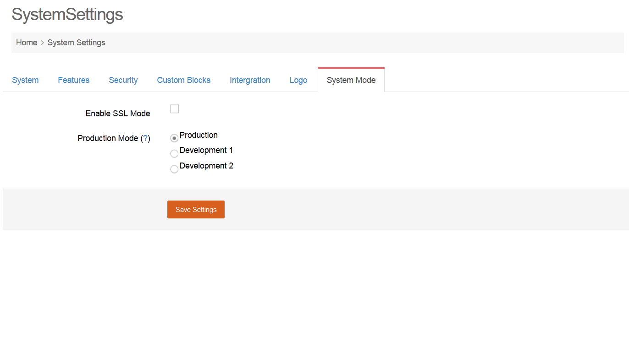
Task: Select the Intergration tab
Action: coord(250,80)
